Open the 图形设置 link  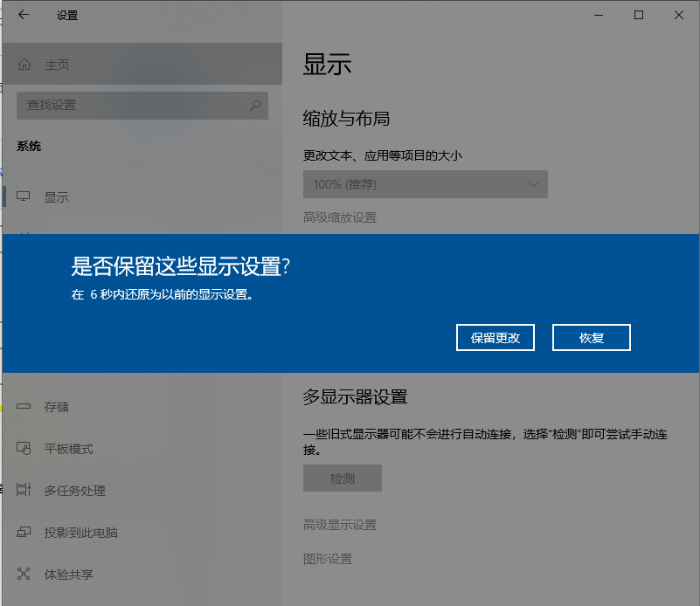[x=327, y=559]
